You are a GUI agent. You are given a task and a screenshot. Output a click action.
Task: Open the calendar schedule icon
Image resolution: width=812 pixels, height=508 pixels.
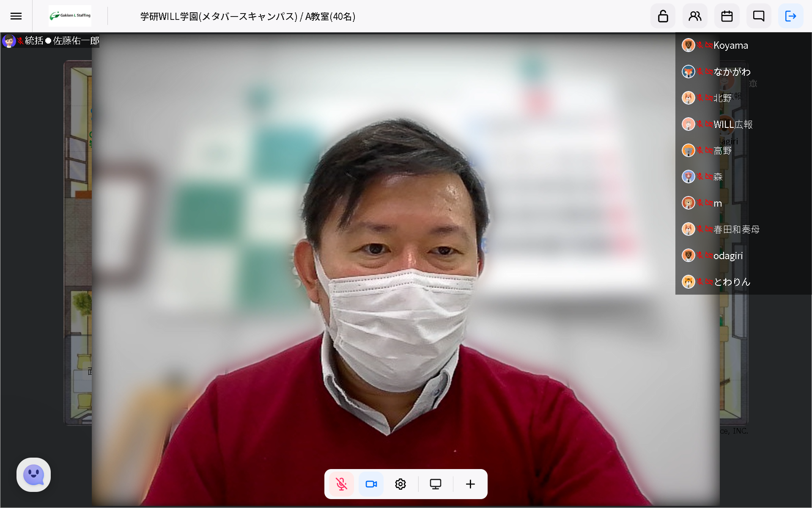tap(727, 16)
